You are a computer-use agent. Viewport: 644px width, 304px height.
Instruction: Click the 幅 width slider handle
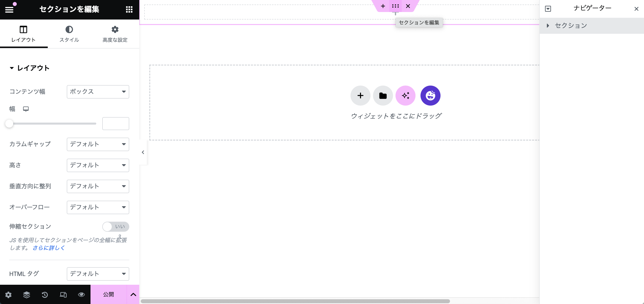click(9, 124)
